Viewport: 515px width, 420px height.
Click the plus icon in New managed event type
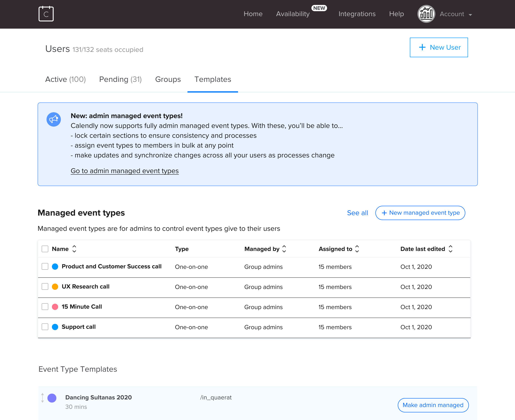click(384, 213)
